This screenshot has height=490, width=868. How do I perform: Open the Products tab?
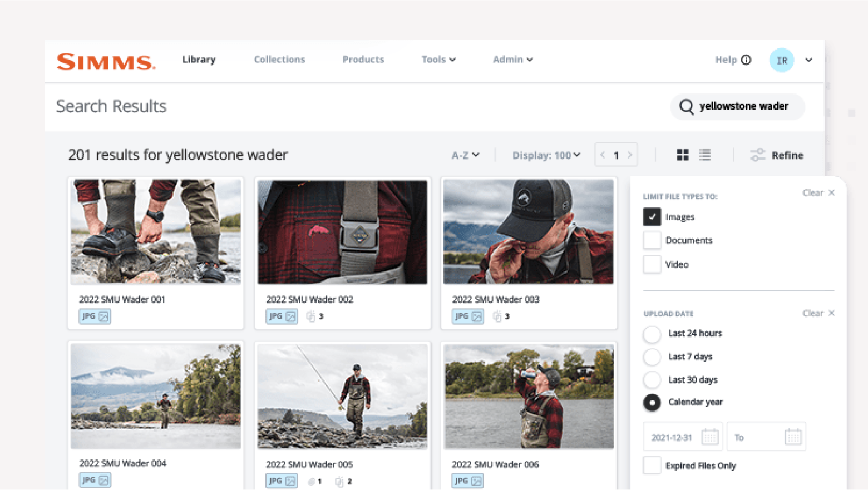pos(363,60)
